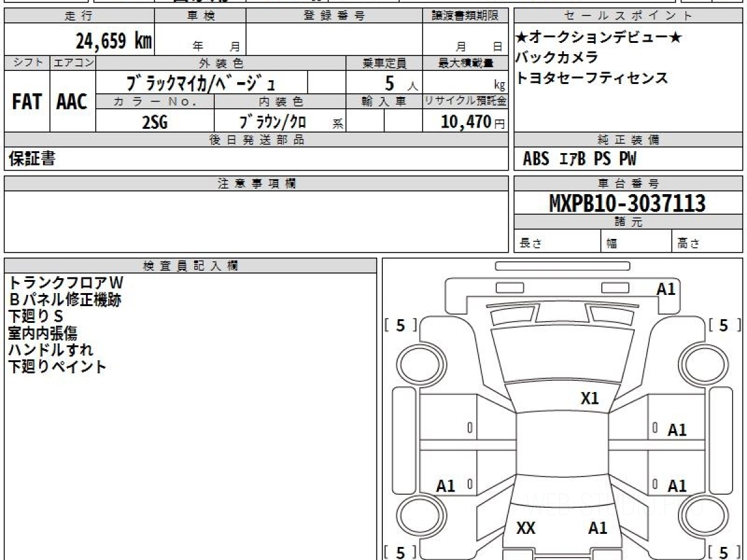Click the ABS equipment label
747x560 pixels.
pyautogui.click(x=536, y=159)
